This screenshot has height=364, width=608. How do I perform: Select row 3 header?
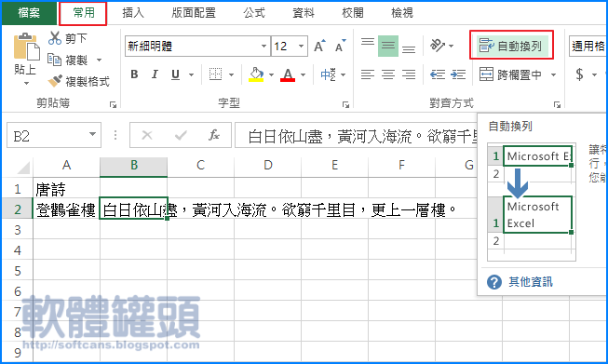pyautogui.click(x=18, y=230)
